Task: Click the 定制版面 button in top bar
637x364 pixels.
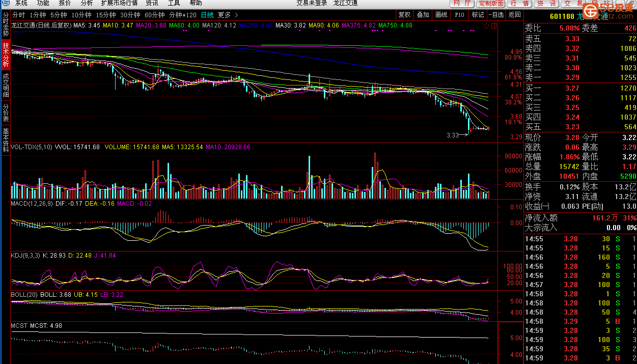Action: pyautogui.click(x=491, y=4)
